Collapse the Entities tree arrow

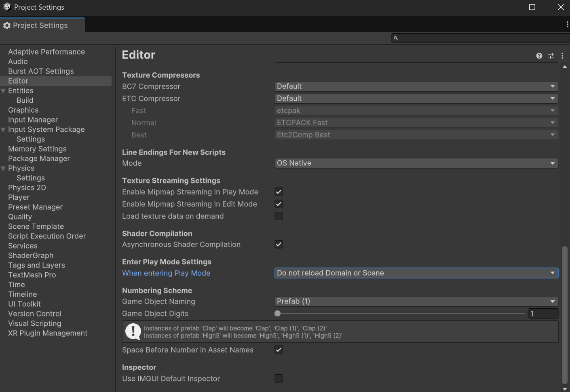3,91
